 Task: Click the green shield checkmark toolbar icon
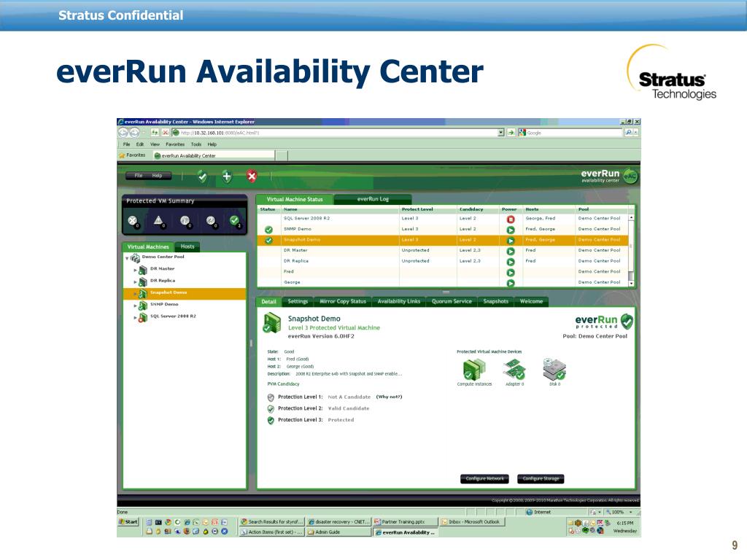(x=202, y=176)
